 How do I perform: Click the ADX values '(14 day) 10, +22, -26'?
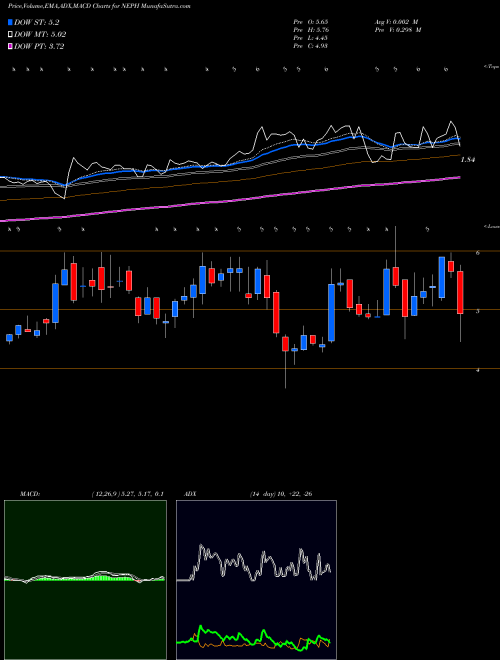click(281, 494)
